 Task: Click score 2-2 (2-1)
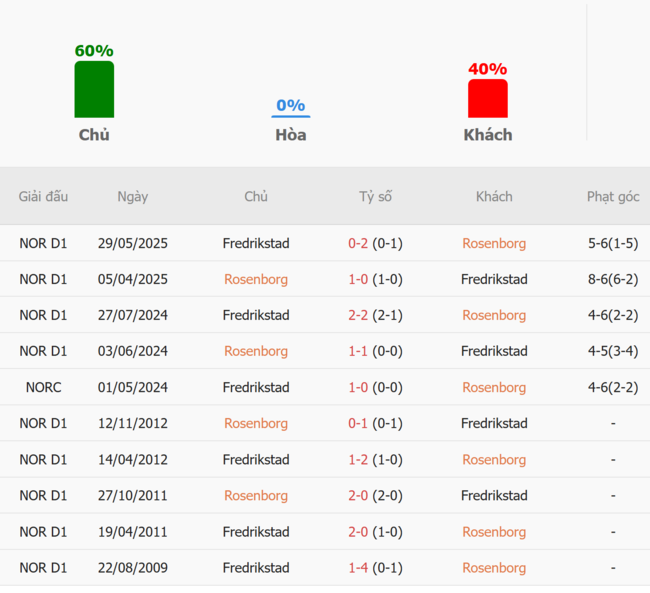click(x=375, y=315)
